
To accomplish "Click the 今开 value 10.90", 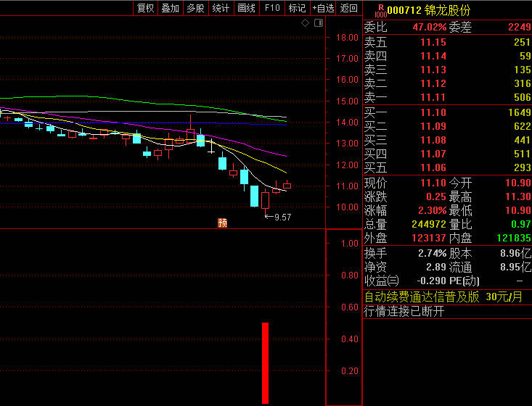I will (518, 183).
